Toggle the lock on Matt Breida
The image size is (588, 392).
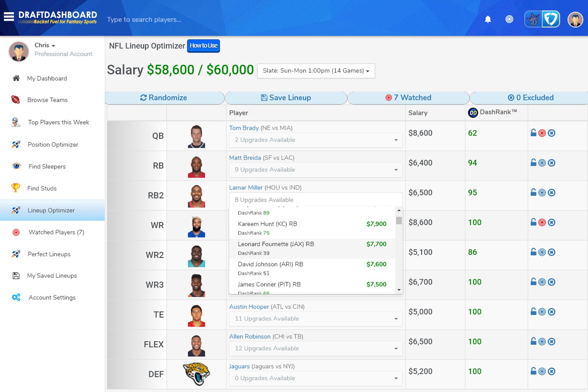tap(533, 162)
